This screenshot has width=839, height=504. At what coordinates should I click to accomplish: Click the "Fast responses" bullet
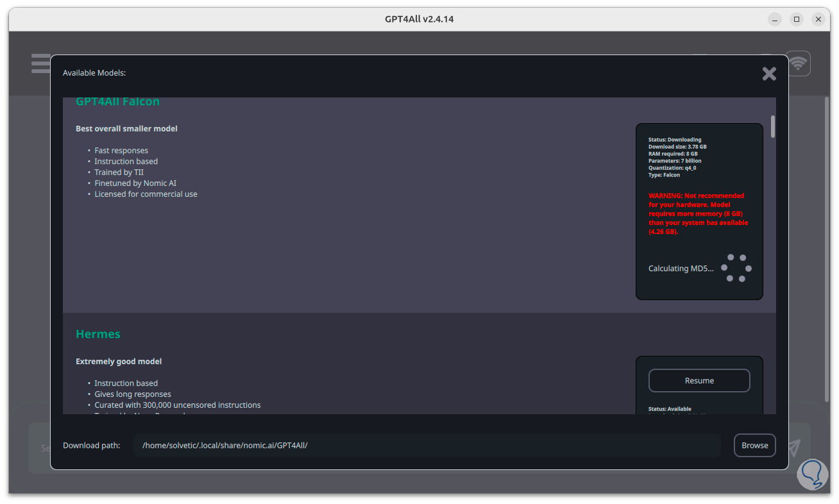tap(121, 151)
